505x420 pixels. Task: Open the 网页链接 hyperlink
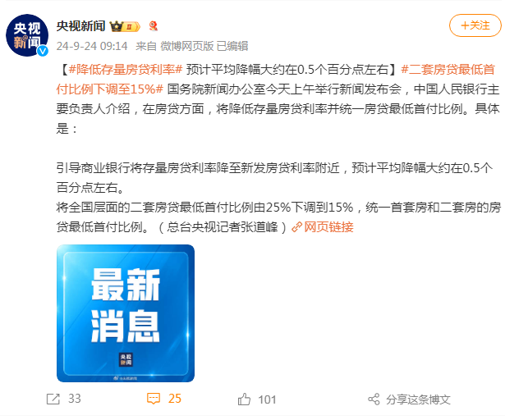[328, 227]
